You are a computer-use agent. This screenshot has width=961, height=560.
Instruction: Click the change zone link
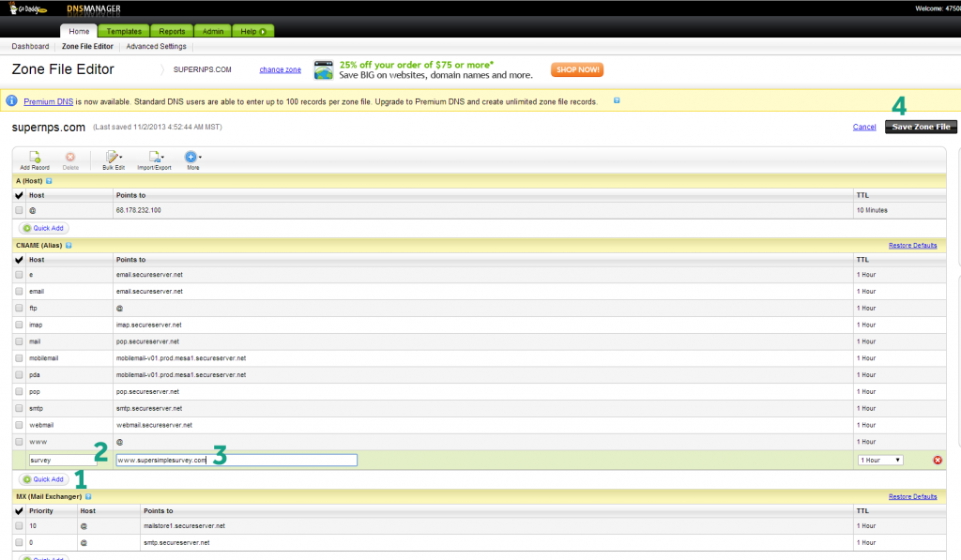280,69
